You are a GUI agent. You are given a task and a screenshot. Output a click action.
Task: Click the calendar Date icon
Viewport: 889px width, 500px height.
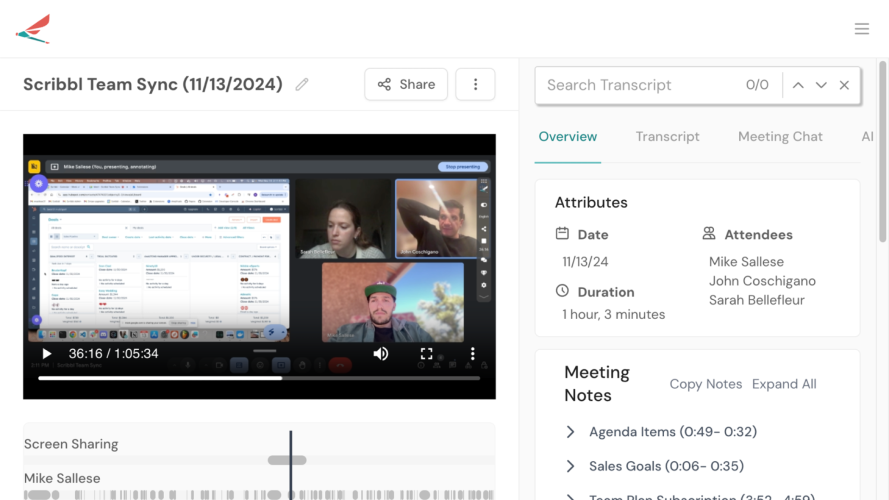[x=562, y=234]
